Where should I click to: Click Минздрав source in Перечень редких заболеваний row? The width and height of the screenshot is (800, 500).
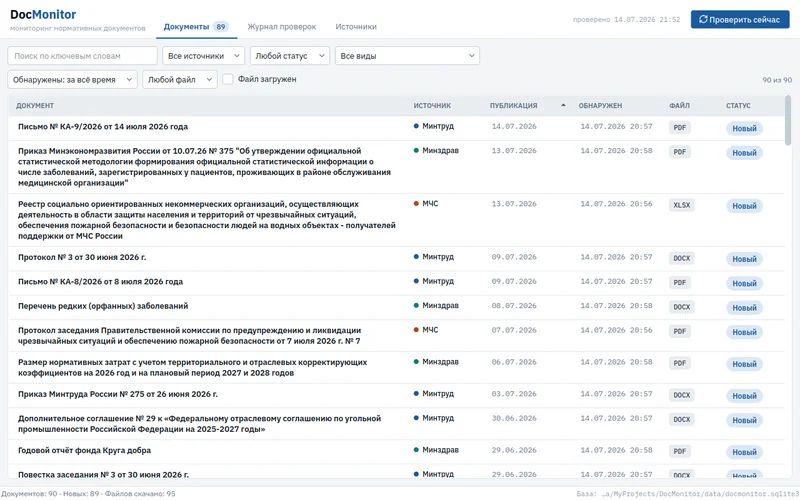436,306
